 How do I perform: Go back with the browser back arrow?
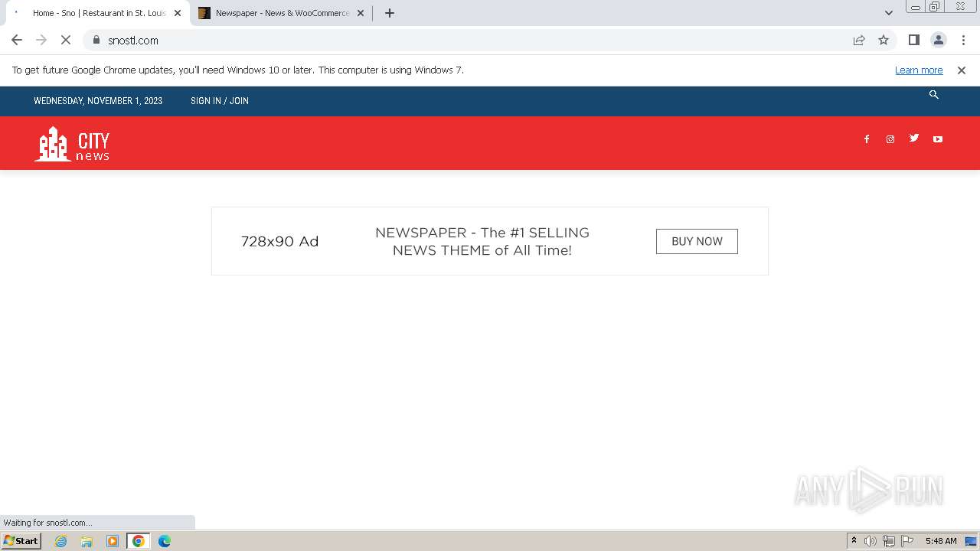coord(17,40)
